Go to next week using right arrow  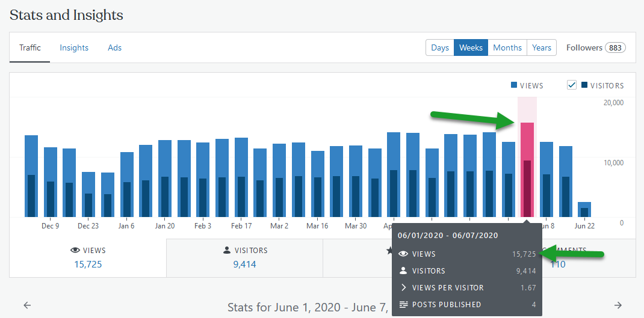tap(618, 305)
